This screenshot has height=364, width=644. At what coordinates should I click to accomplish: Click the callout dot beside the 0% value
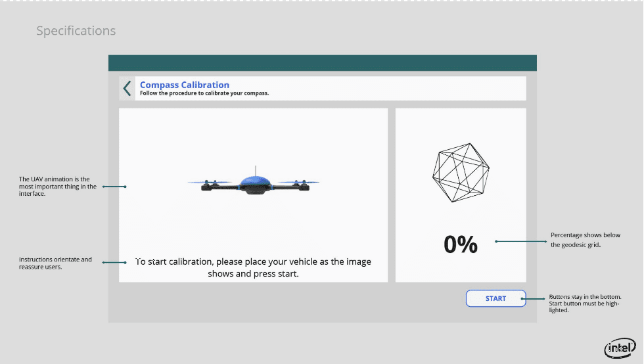click(x=496, y=242)
